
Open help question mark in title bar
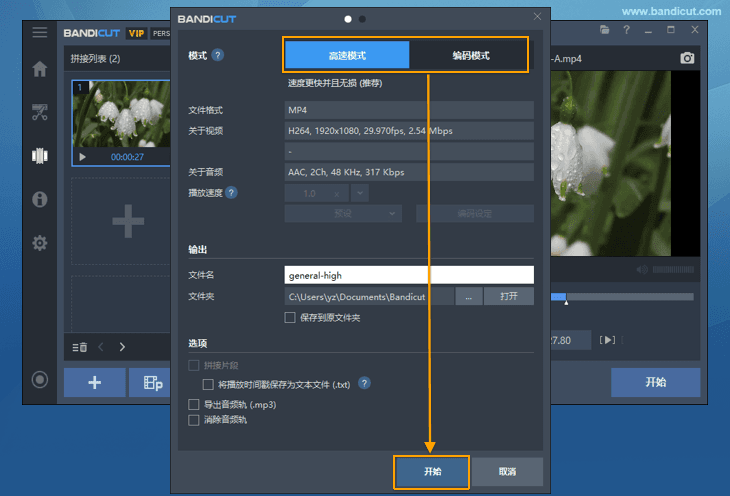coord(627,30)
